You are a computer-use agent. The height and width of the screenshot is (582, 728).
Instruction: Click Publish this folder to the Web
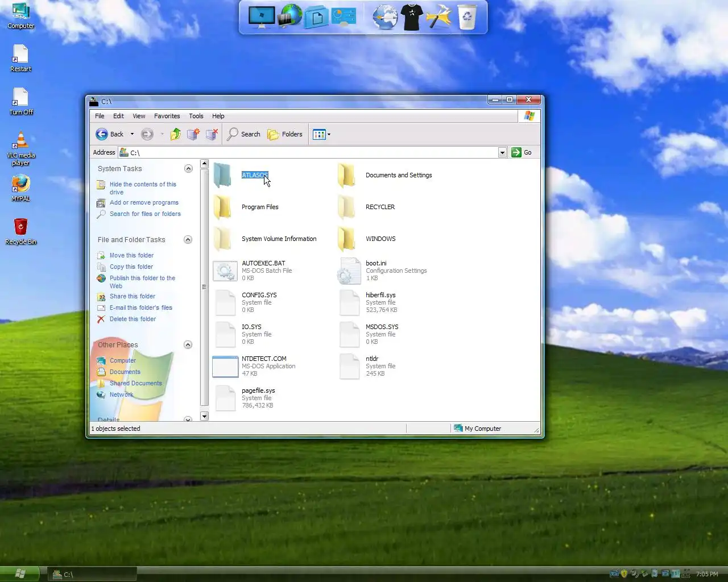point(142,282)
